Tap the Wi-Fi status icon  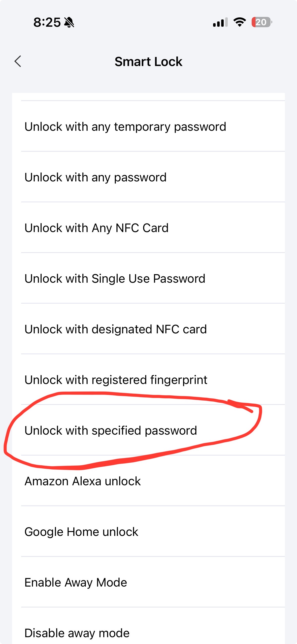point(239,22)
